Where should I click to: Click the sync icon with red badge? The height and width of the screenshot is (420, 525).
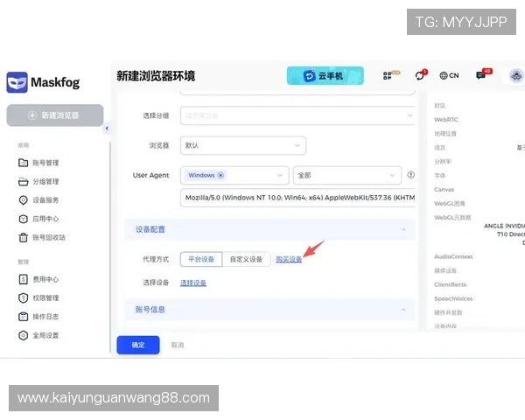[421, 75]
